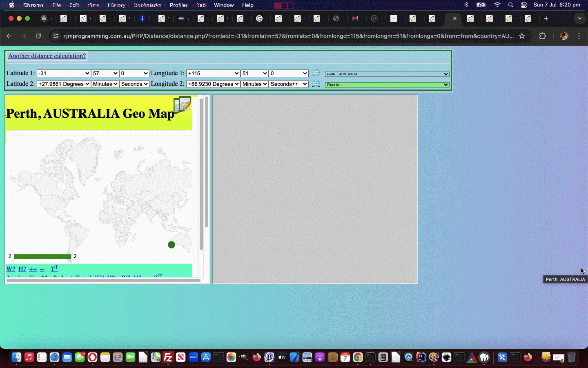Close the active browser tab
Viewport: 588px width, 368px height.
pos(455,18)
